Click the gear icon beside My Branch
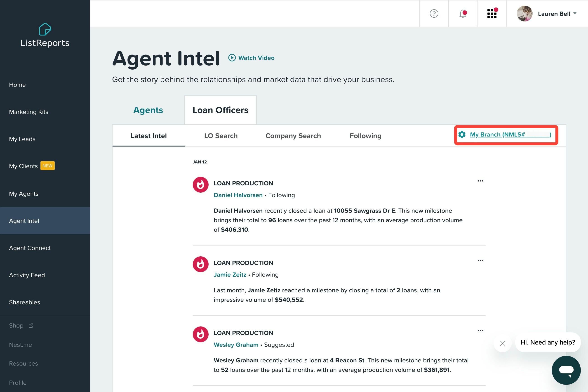This screenshot has height=392, width=588. point(462,135)
